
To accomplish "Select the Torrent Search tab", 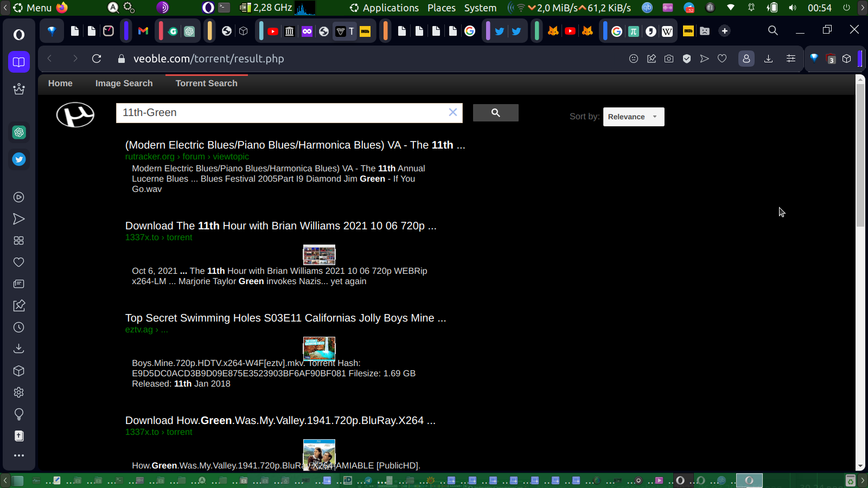I will [207, 84].
